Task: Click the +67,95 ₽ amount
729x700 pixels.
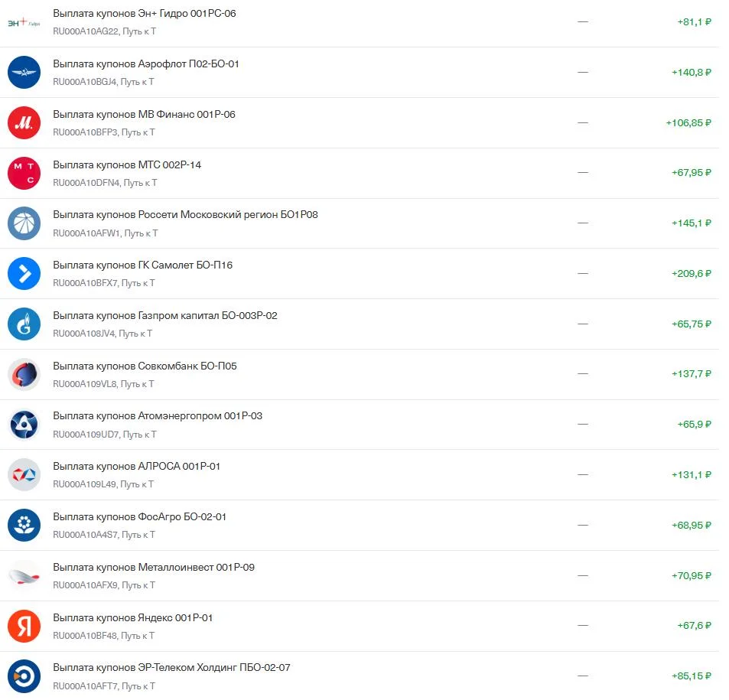Action: pos(692,173)
